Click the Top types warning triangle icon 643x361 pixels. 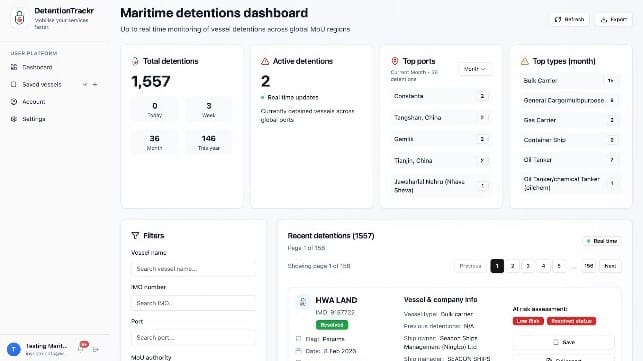524,62
